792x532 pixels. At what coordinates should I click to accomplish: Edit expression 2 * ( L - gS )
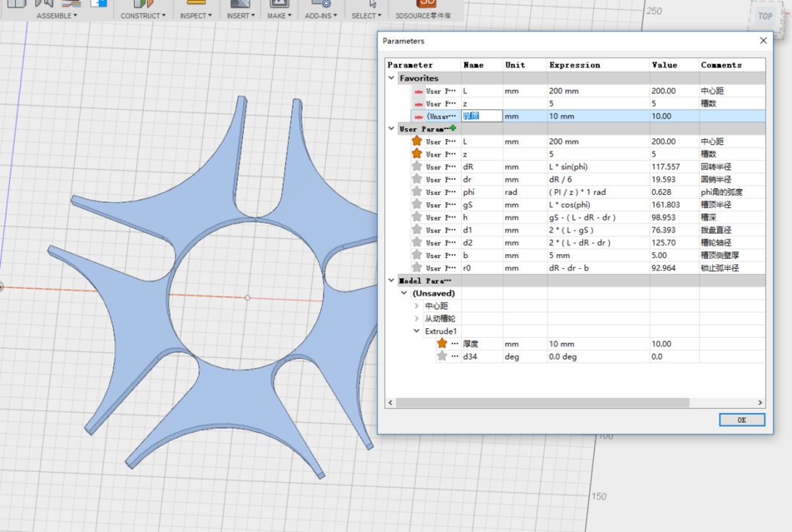coord(571,229)
